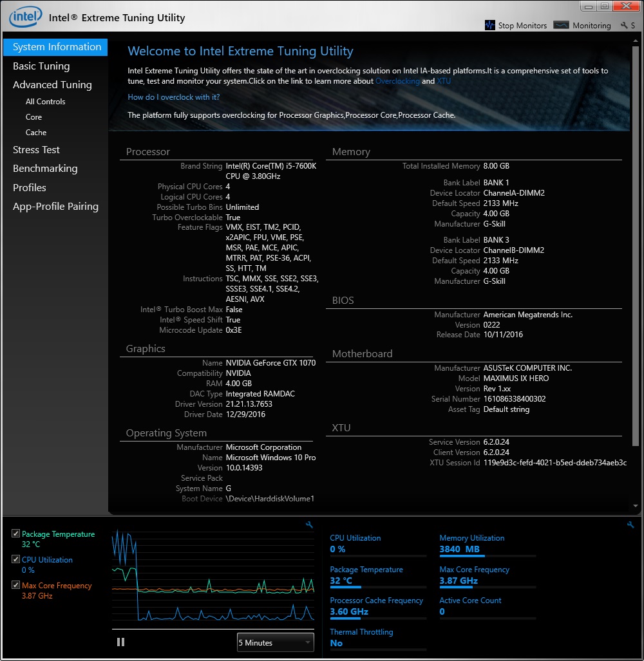
Task: Open Stress Test section
Action: (x=36, y=150)
